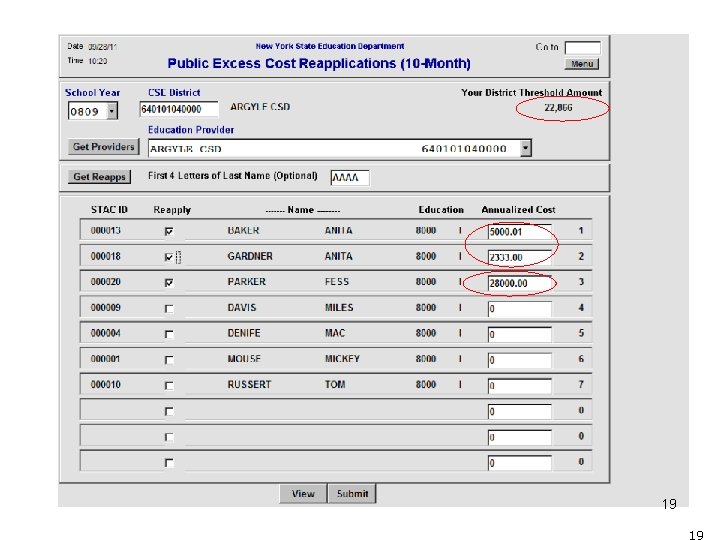Click the threshold amount 22,866

(x=558, y=108)
